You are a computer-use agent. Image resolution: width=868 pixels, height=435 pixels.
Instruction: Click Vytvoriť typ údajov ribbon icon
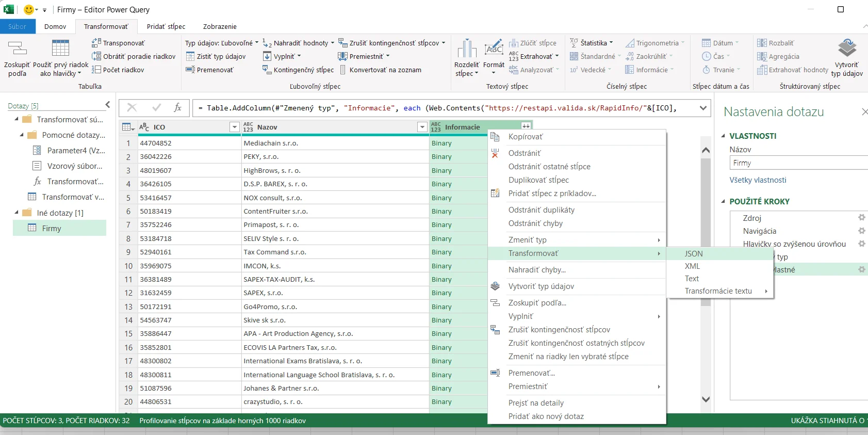(x=847, y=48)
